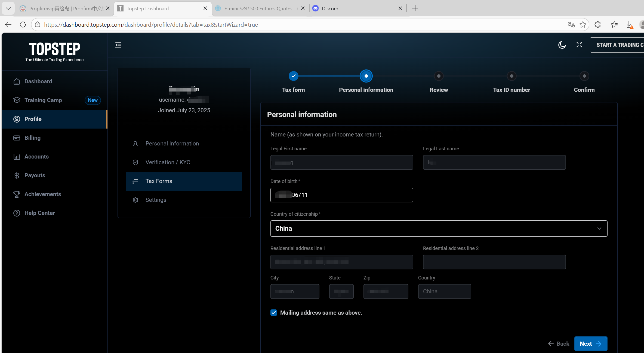Screen dimensions: 644x353
Task: Reload the page with the refresh icon
Action: click(x=23, y=25)
